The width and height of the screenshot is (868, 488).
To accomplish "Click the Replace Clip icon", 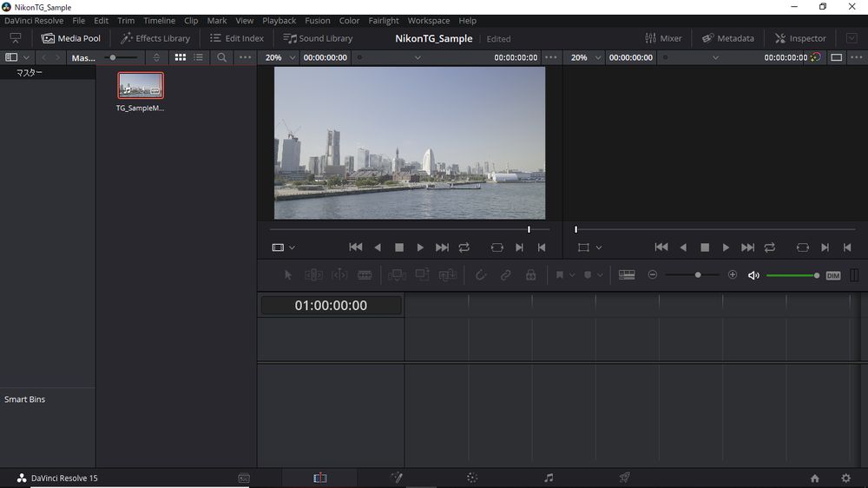I will [447, 274].
